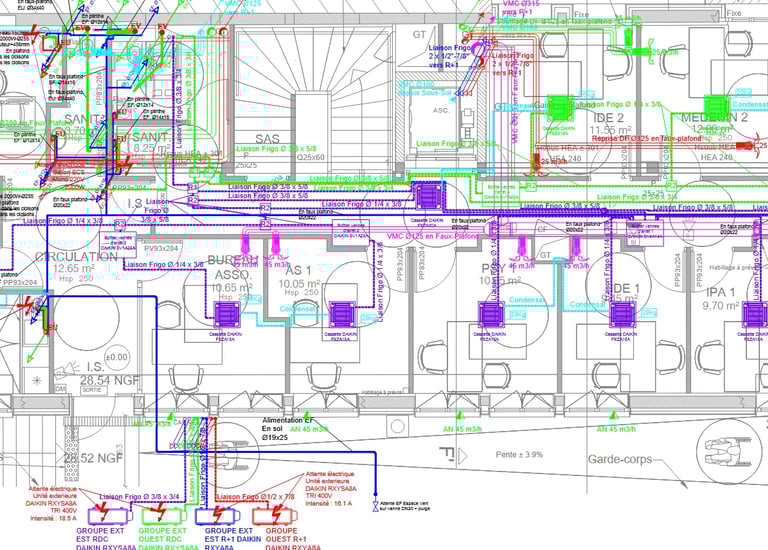Select the red extract vent in IDE 2
The image size is (768, 550).
click(x=537, y=162)
